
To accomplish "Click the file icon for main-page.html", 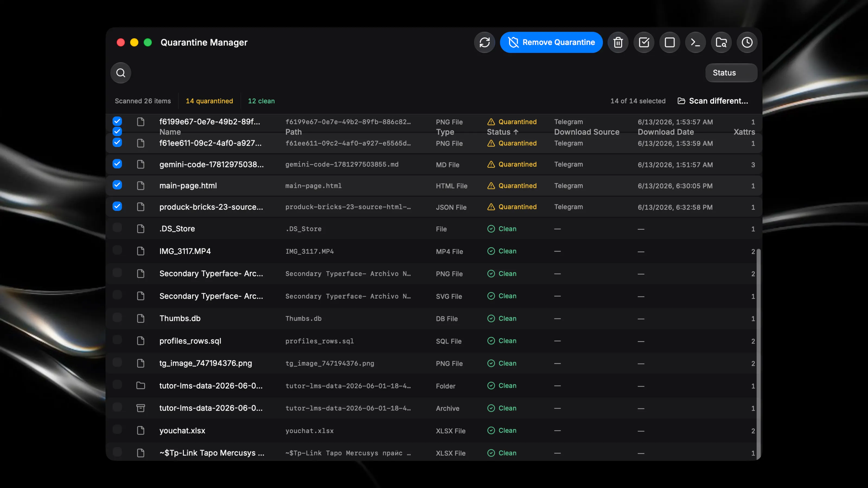I will [141, 185].
